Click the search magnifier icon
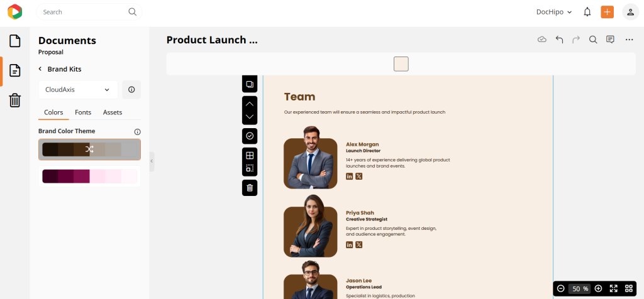Screen dimensions: 644x299 click(132, 12)
